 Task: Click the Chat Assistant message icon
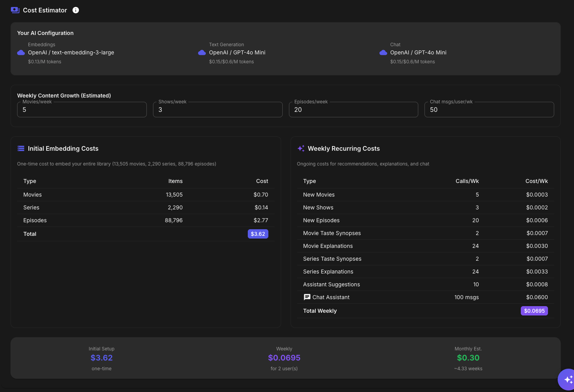pos(307,297)
